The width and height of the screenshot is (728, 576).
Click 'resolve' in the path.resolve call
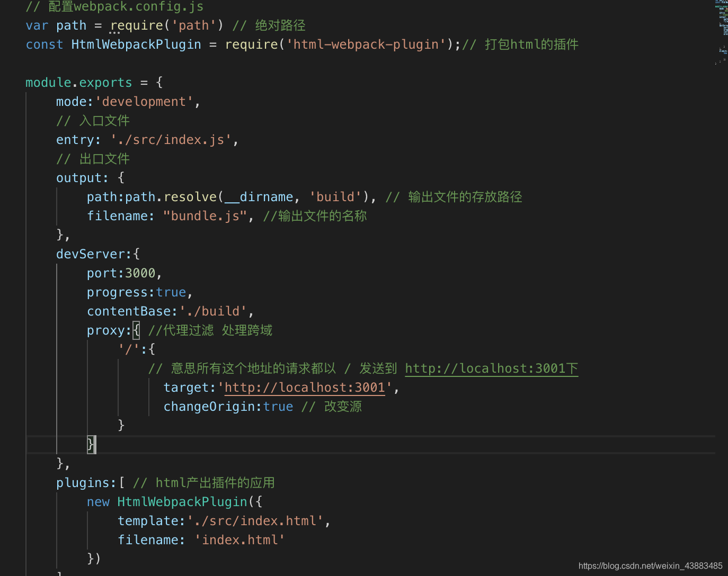click(x=190, y=197)
